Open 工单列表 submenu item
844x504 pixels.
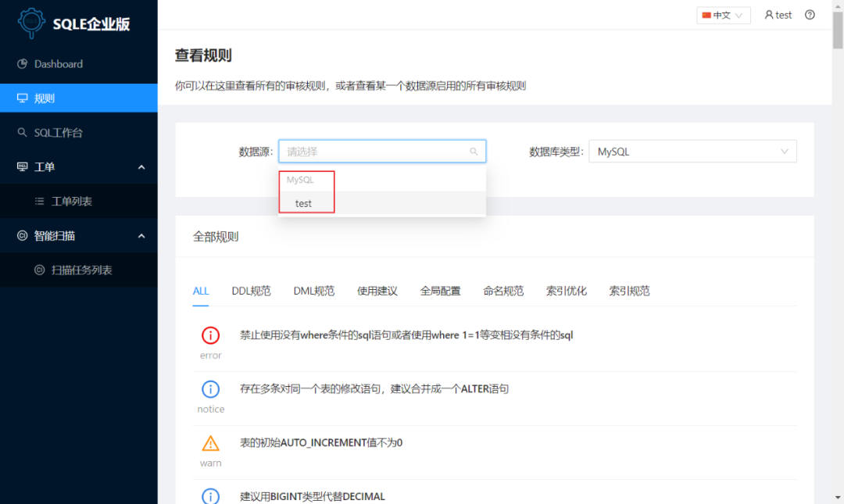[79, 201]
